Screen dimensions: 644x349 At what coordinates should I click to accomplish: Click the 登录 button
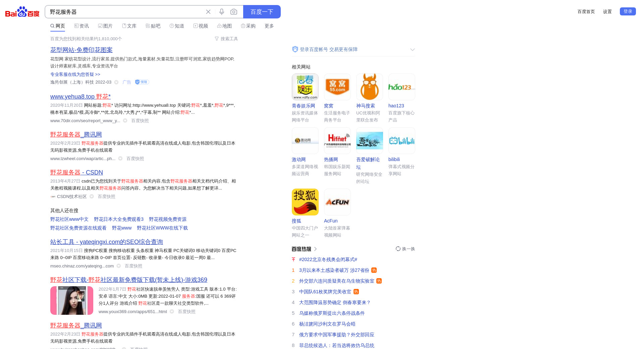(x=628, y=11)
